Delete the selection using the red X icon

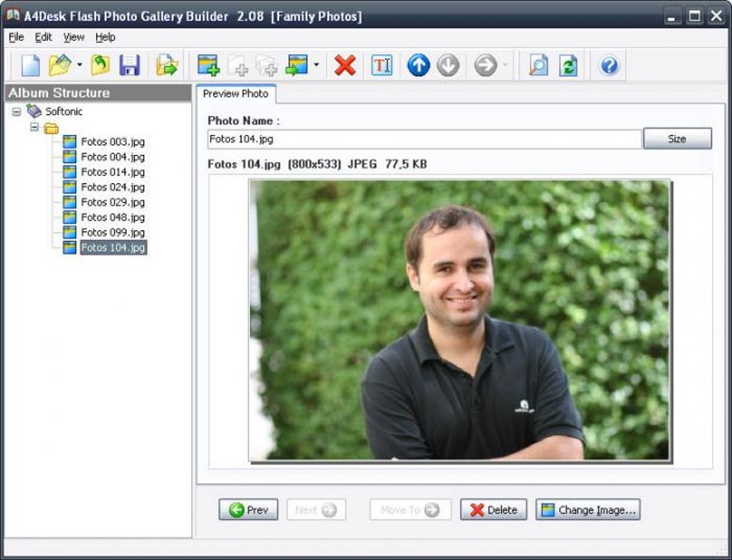click(x=345, y=65)
